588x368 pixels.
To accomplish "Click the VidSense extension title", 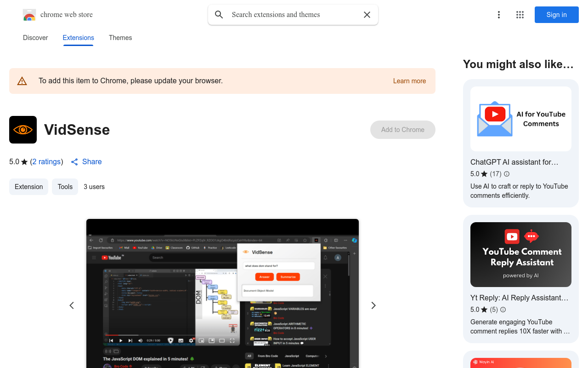I will click(x=77, y=130).
